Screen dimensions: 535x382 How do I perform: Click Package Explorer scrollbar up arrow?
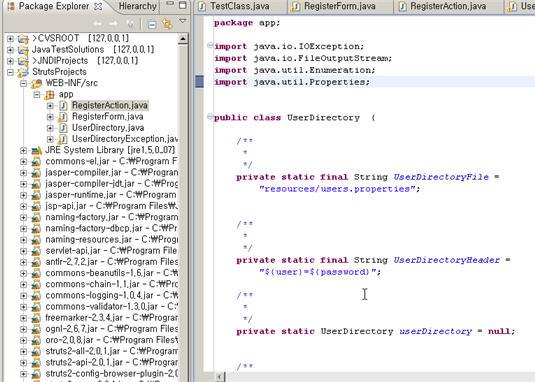point(183,39)
